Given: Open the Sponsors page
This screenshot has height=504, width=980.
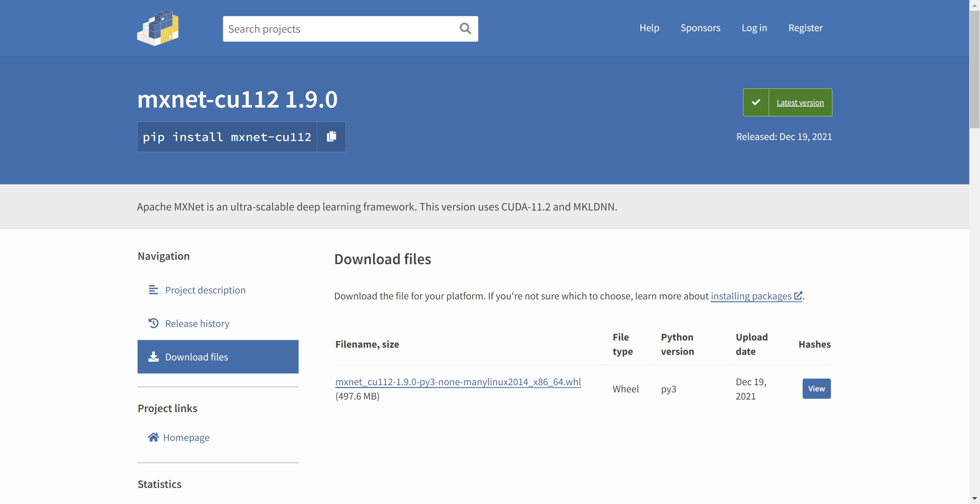Looking at the screenshot, I should [x=700, y=28].
